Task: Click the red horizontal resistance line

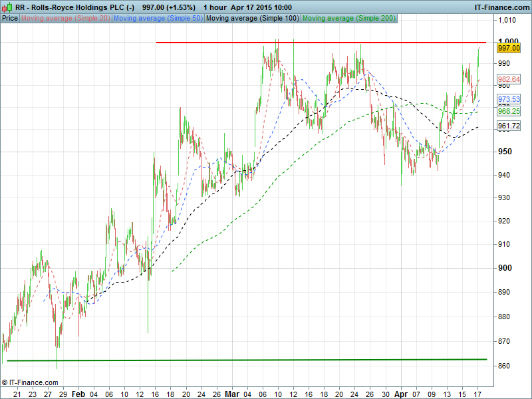Action: (326, 43)
